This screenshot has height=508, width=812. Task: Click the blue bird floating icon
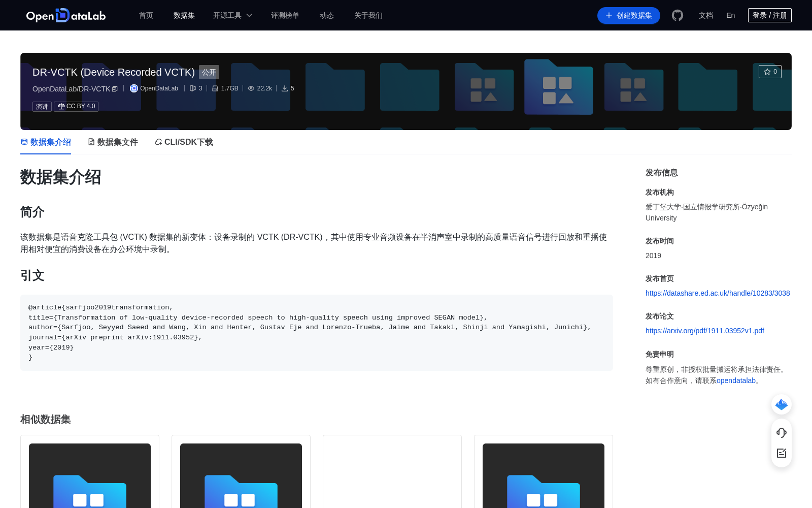pyautogui.click(x=782, y=404)
